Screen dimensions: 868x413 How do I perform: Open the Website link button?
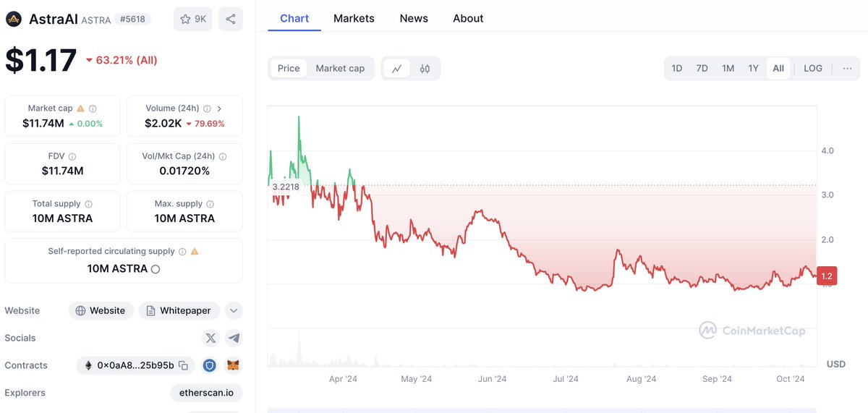point(101,310)
